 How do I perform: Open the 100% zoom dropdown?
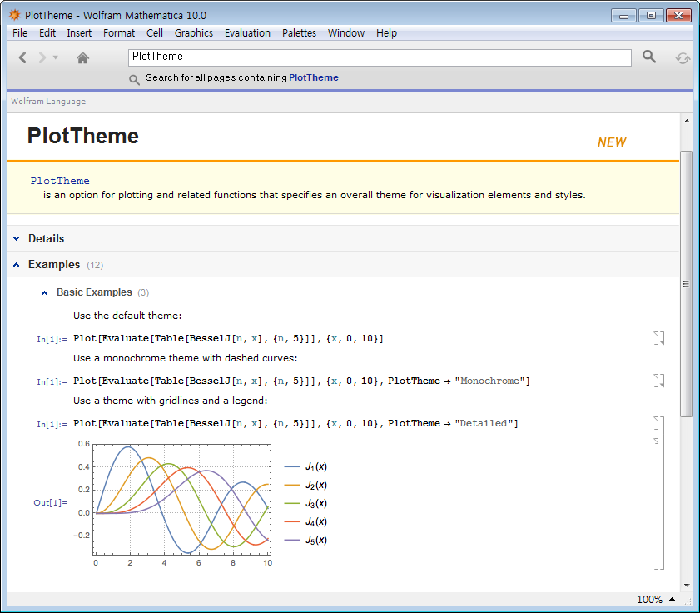pyautogui.click(x=656, y=600)
